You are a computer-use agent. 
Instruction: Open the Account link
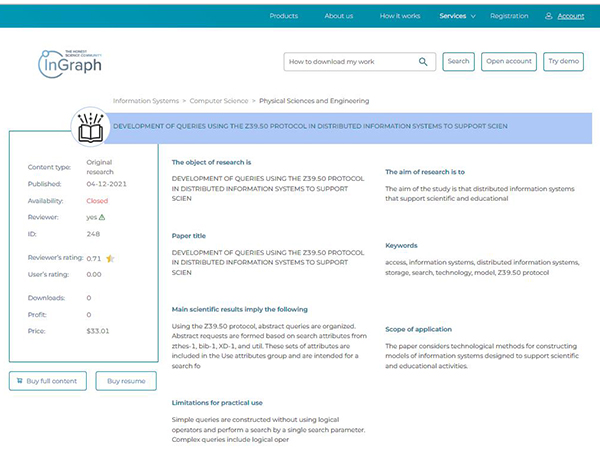pos(570,16)
